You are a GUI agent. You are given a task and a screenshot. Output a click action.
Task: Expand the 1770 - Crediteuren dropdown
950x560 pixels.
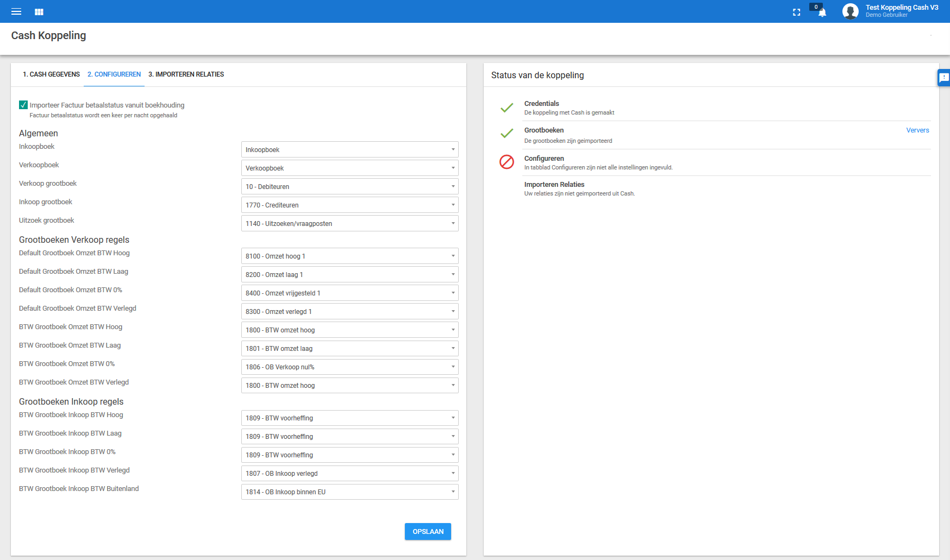pos(350,205)
